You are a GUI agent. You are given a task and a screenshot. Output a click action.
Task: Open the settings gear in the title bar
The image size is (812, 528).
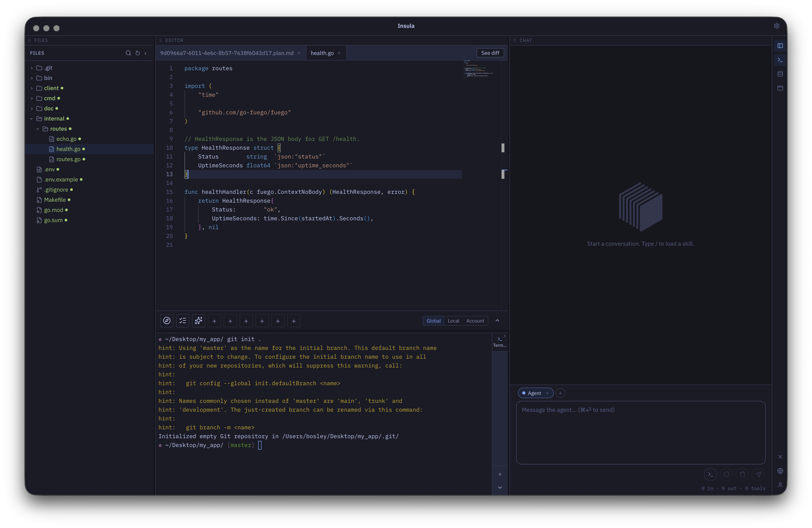pyautogui.click(x=776, y=26)
